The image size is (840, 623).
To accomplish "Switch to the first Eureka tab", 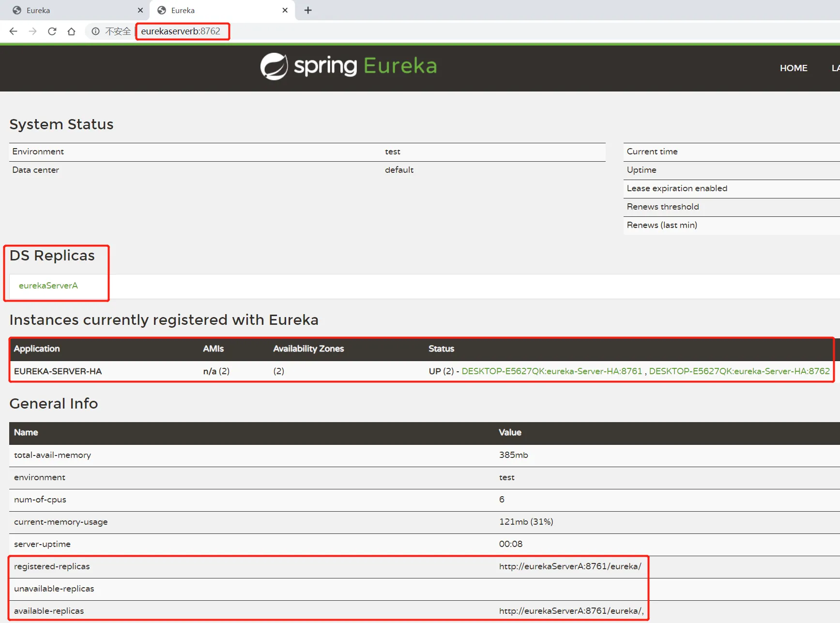I will 73,10.
